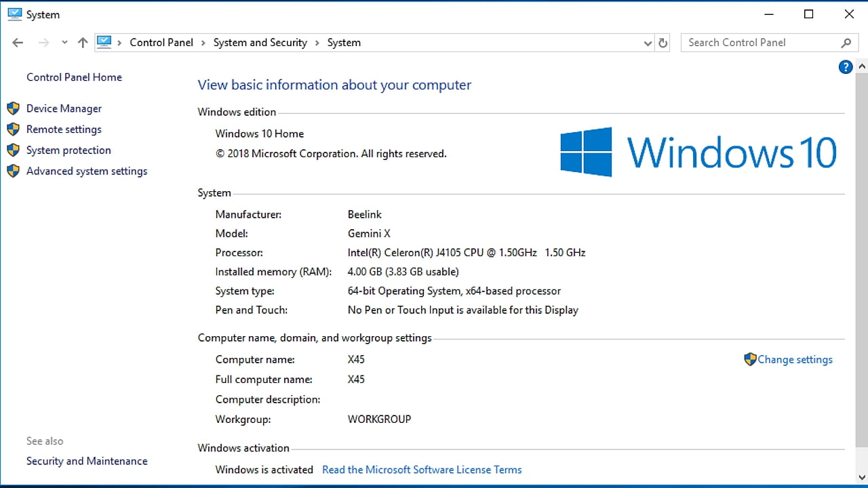Click inside the Search Control Panel field
This screenshot has width=868, height=488.
pos(759,43)
